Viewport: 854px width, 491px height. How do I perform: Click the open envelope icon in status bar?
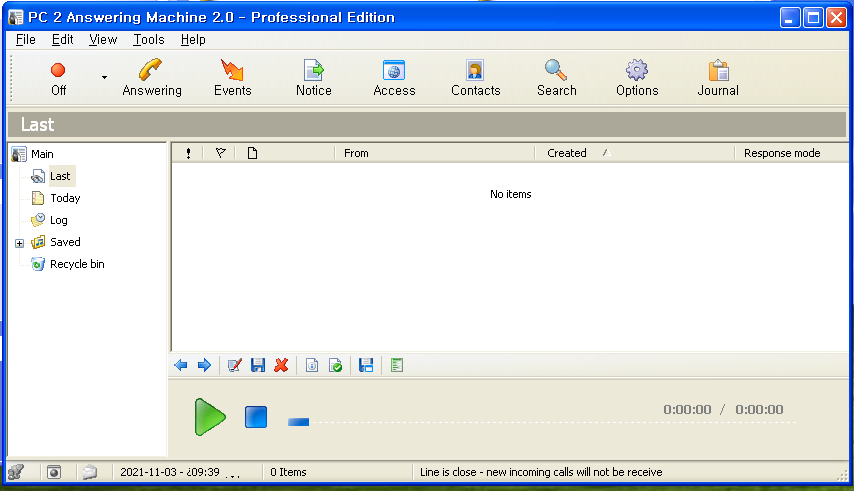90,472
